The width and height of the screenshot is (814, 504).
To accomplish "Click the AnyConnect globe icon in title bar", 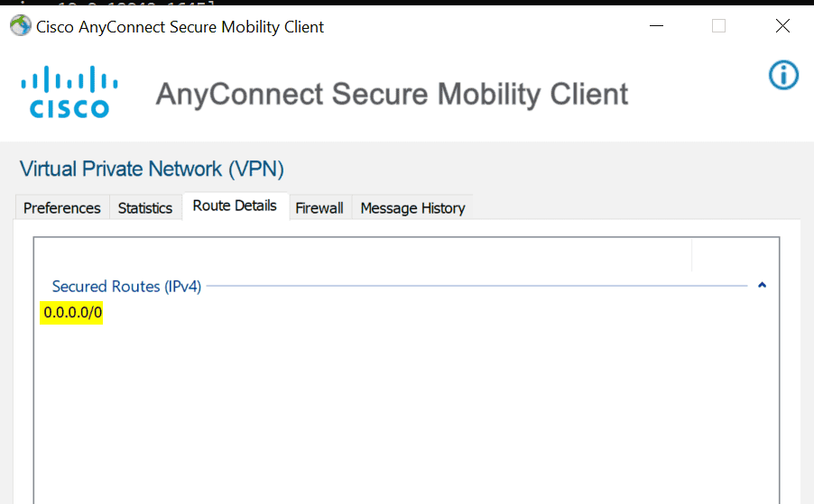I will (x=20, y=25).
